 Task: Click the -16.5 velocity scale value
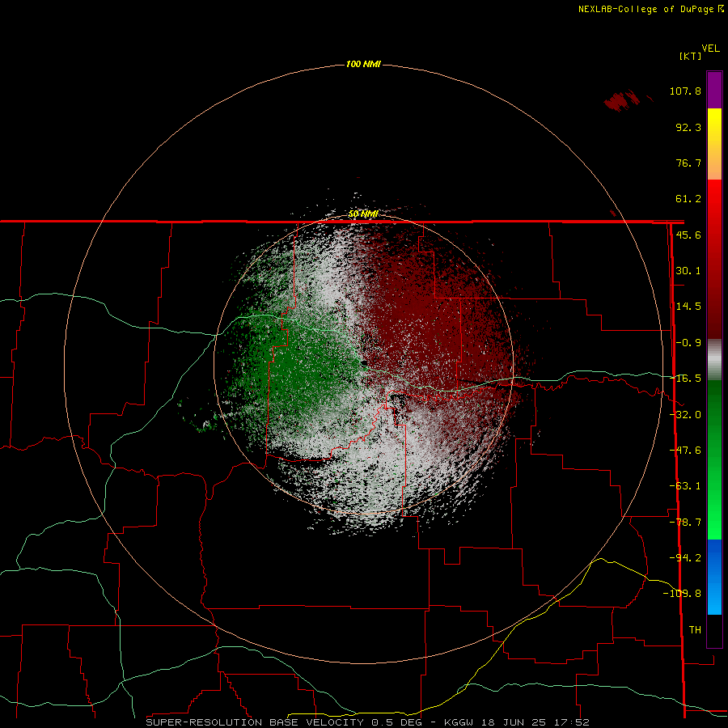[x=685, y=379]
